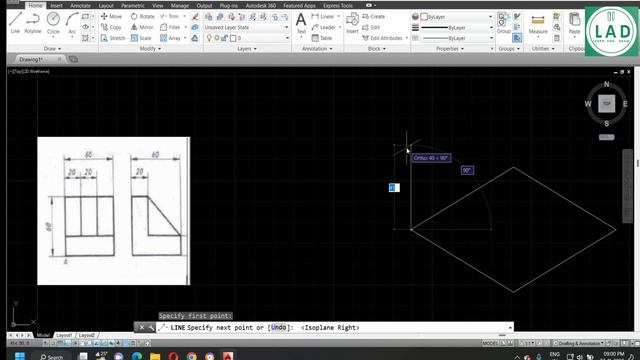Open the Layer Properties manager icon
Viewport: 640px width, 360px height.
pos(209,16)
